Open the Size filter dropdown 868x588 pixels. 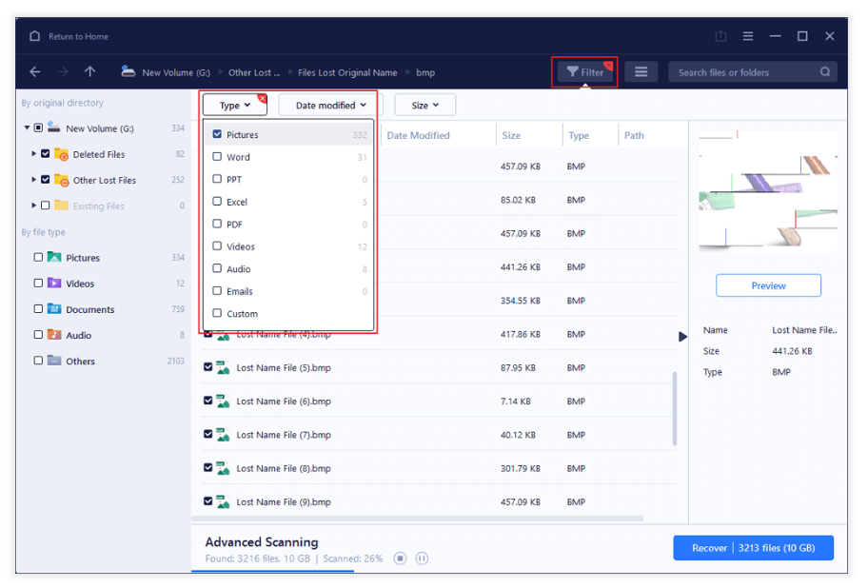pos(424,106)
